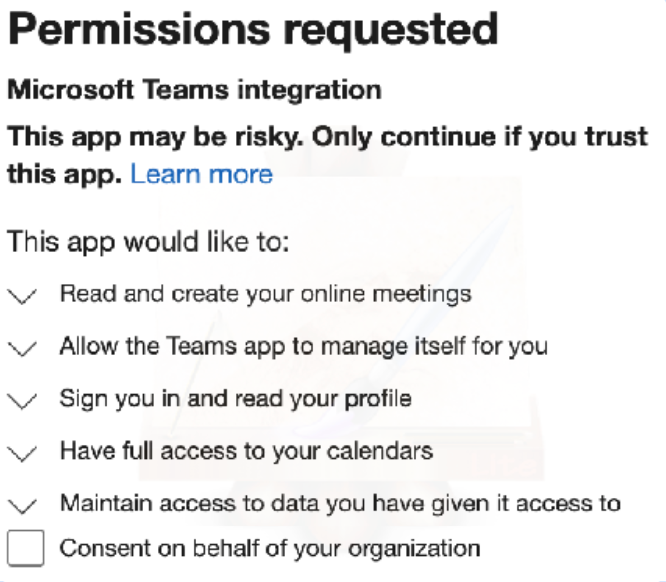The image size is (666, 582).
Task: Select 'Allow the Teams app to manage itself' text
Action: click(x=303, y=347)
